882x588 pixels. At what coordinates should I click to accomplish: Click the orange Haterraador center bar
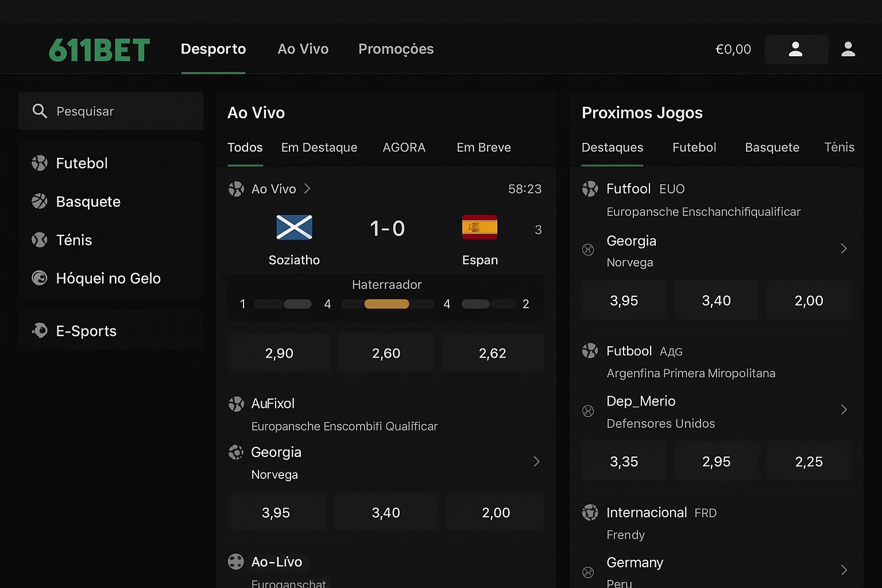pyautogui.click(x=386, y=304)
